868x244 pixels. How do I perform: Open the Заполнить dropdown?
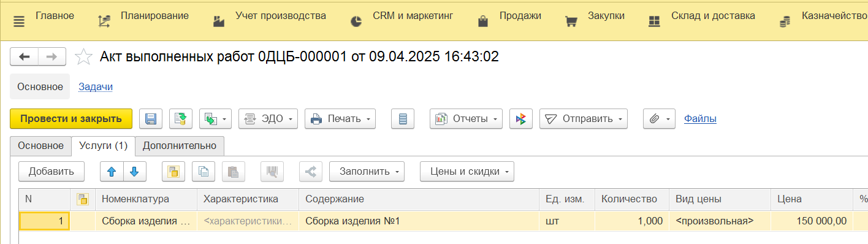click(367, 172)
